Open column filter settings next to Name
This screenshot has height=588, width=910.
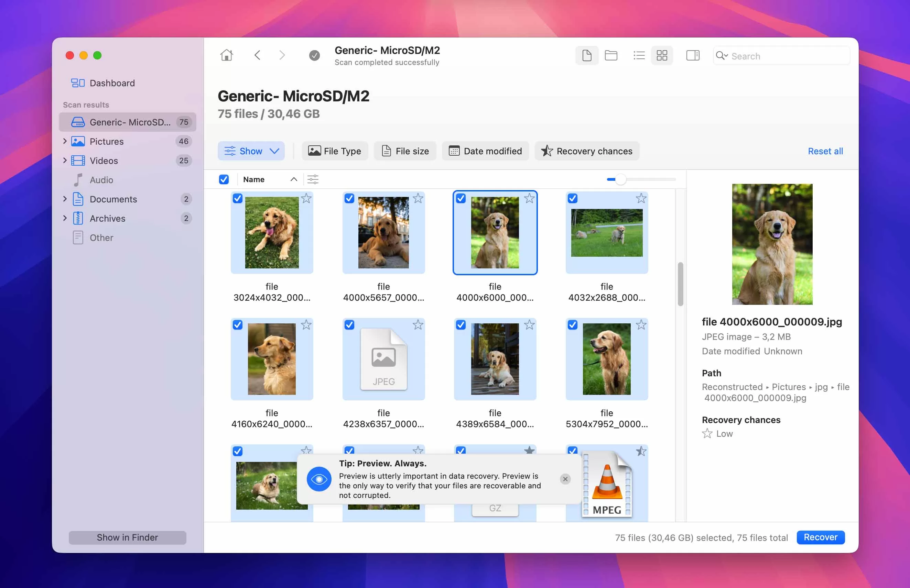pos(313,179)
